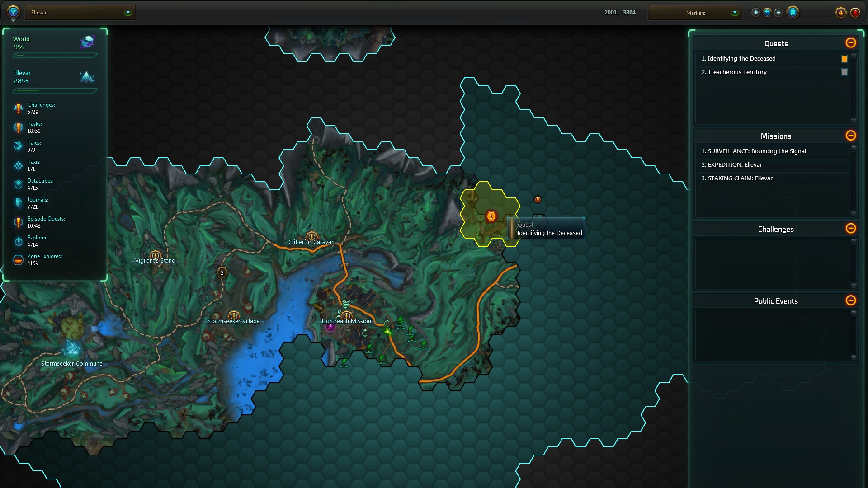Click the Glitterfur Caravan label
868x488 pixels.
(x=311, y=242)
